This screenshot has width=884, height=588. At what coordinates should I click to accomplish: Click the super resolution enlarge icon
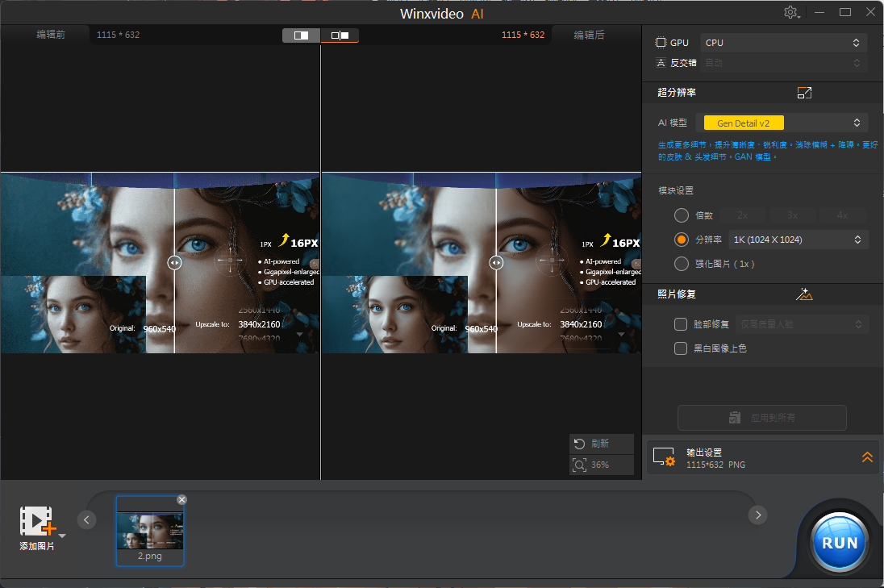pyautogui.click(x=803, y=93)
